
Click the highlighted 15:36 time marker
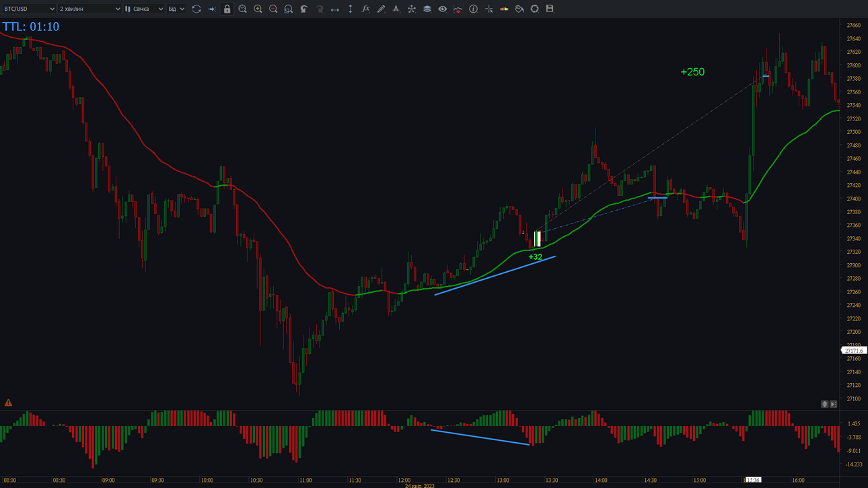pos(753,481)
